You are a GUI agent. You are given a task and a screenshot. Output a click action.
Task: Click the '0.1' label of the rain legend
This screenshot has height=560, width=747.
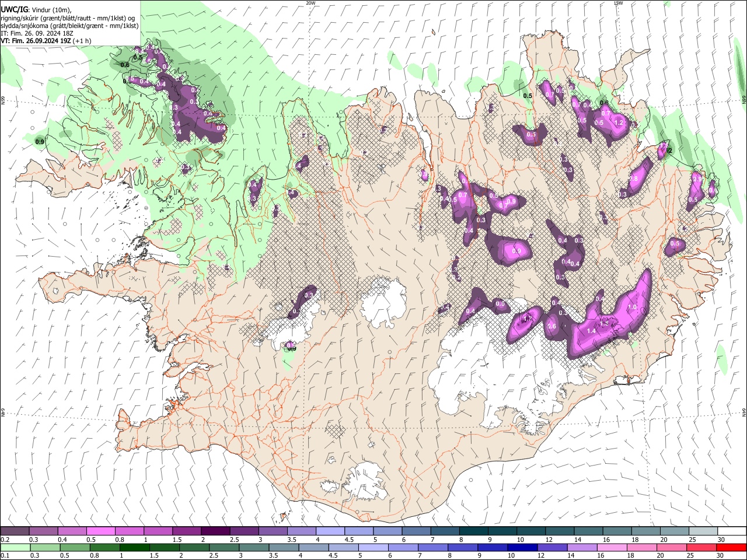coord(5,556)
